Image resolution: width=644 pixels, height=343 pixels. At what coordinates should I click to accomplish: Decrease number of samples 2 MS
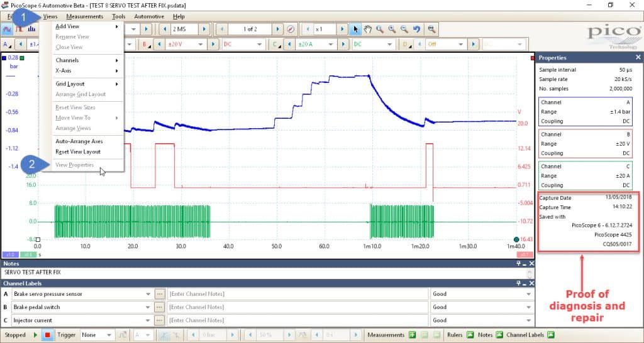click(x=165, y=29)
